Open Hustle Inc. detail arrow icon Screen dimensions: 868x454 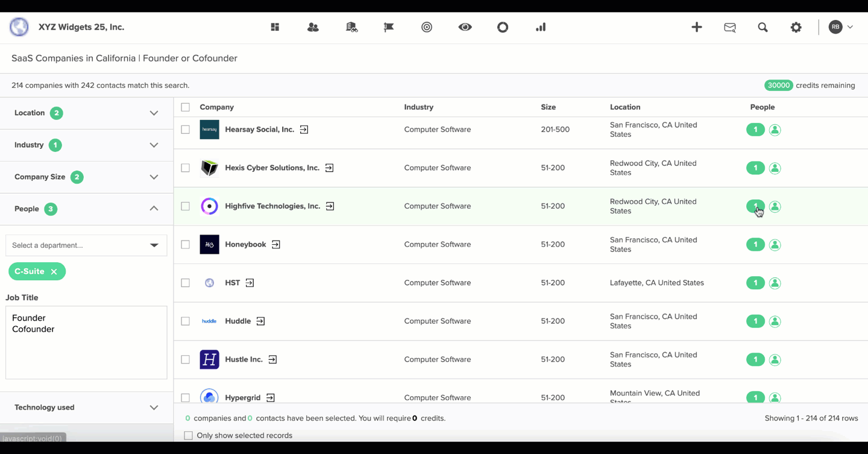[272, 359]
